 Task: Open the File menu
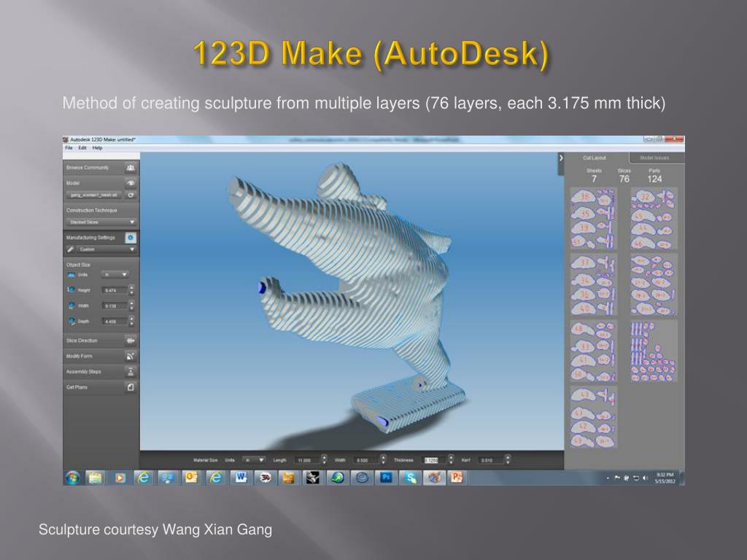tap(69, 148)
